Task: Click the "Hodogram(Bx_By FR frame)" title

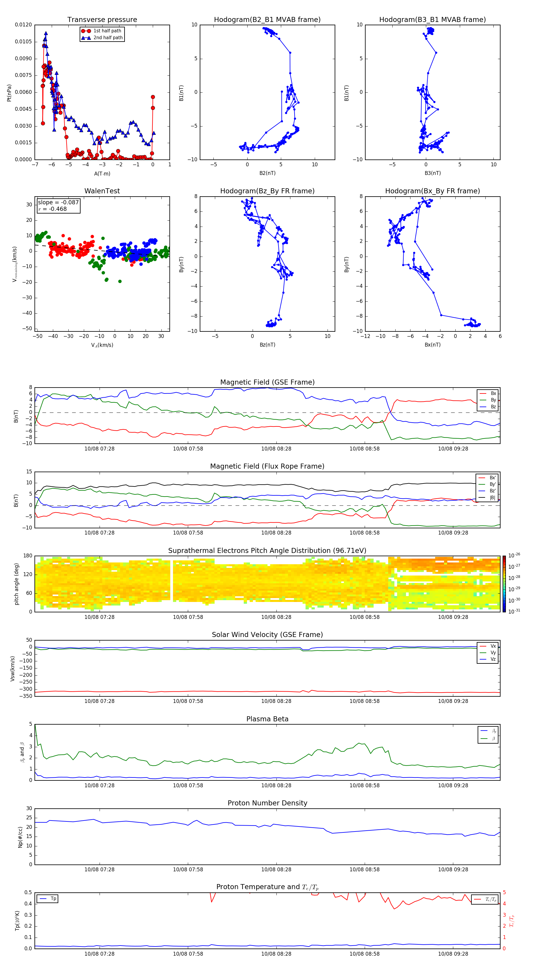Action: point(432,191)
